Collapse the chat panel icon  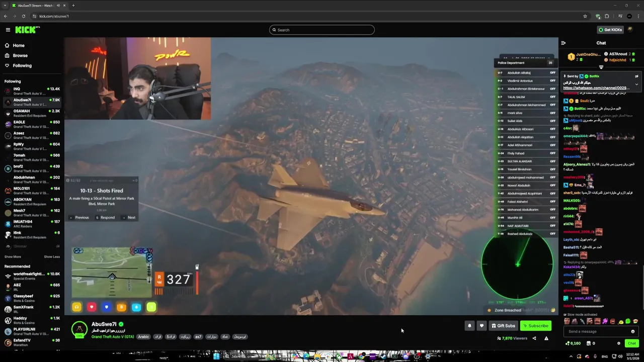pyautogui.click(x=563, y=43)
